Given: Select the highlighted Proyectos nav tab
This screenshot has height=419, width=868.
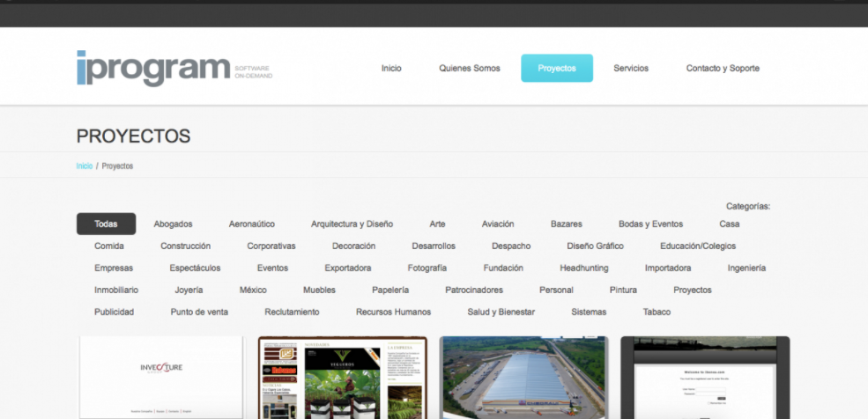Looking at the screenshot, I should click(556, 68).
